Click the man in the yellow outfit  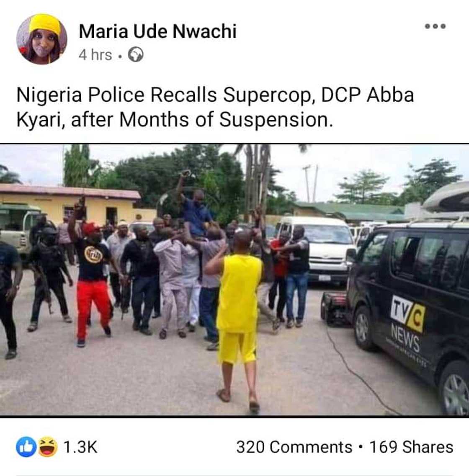(238, 310)
